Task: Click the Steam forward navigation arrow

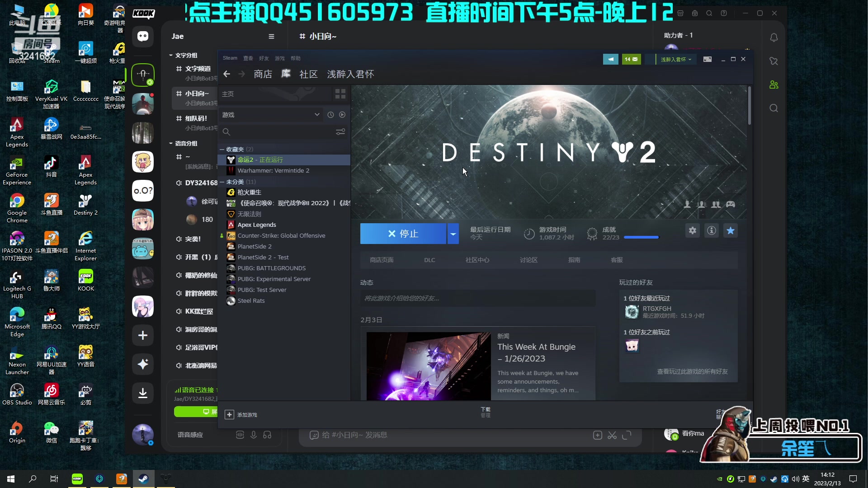Action: (x=242, y=74)
